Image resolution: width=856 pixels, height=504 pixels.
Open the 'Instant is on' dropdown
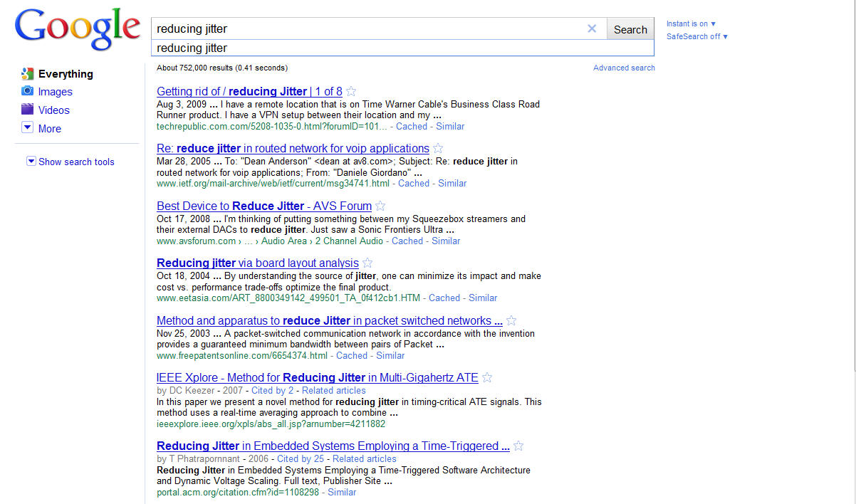coord(691,23)
